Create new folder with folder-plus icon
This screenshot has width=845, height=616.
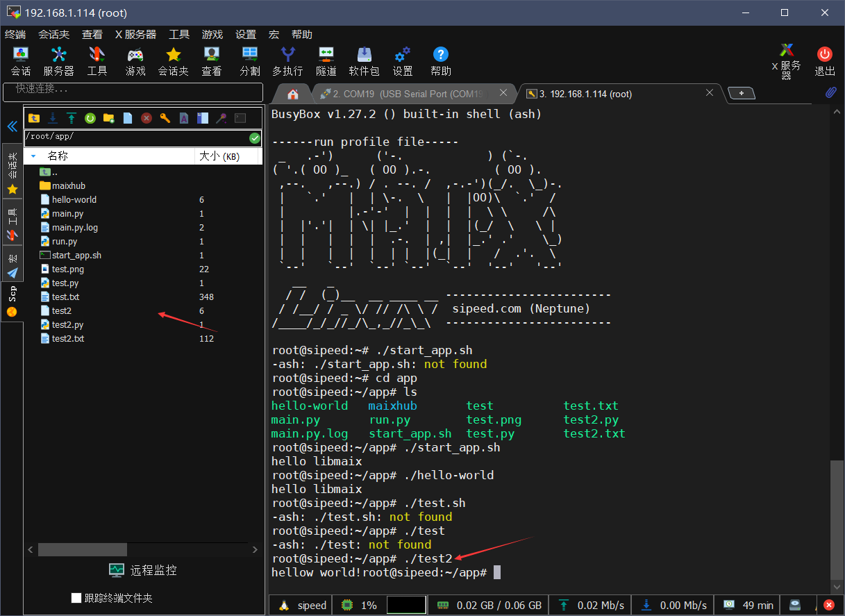[x=108, y=118]
